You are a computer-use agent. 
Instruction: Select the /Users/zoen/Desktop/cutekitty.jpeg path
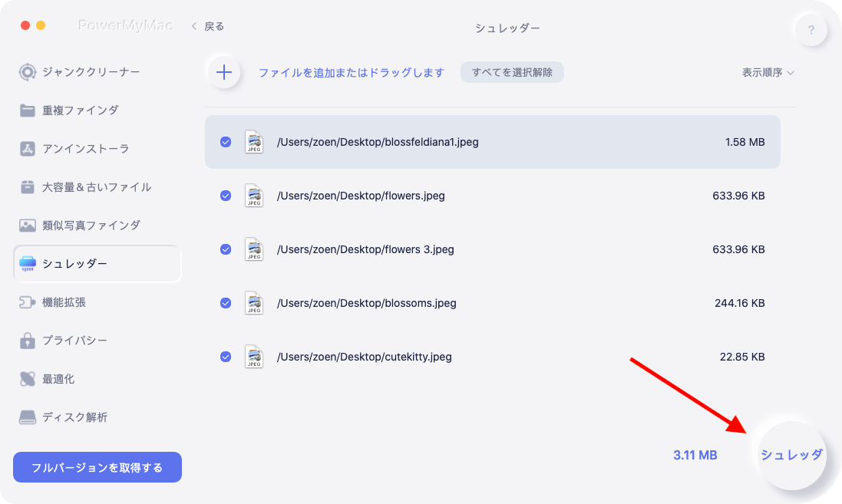tap(364, 357)
